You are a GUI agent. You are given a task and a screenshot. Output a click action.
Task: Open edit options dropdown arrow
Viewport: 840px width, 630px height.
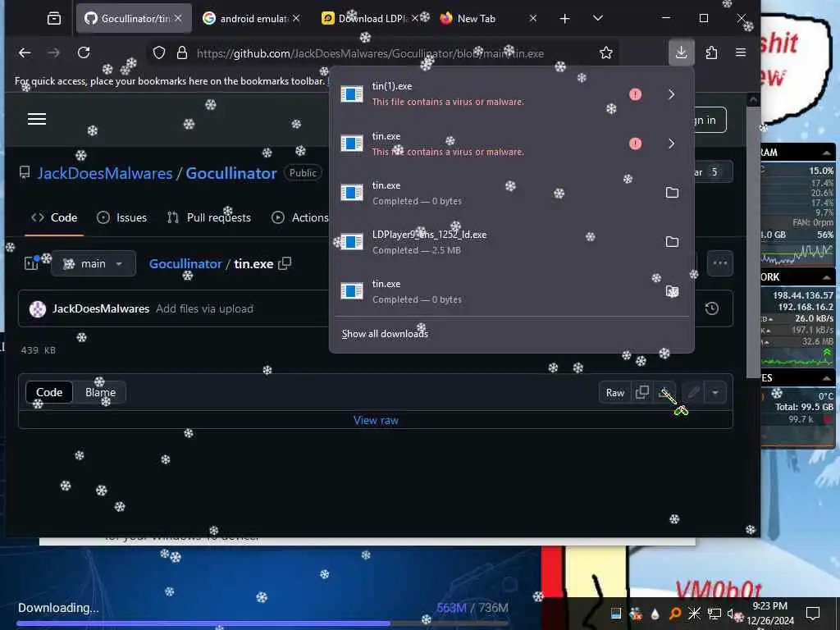click(715, 393)
